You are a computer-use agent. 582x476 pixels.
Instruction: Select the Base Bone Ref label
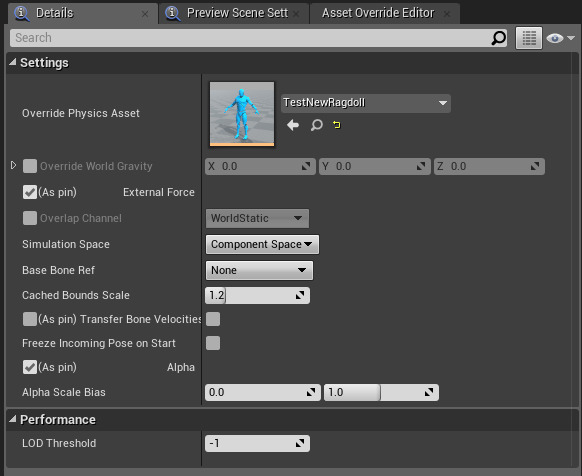point(58,270)
